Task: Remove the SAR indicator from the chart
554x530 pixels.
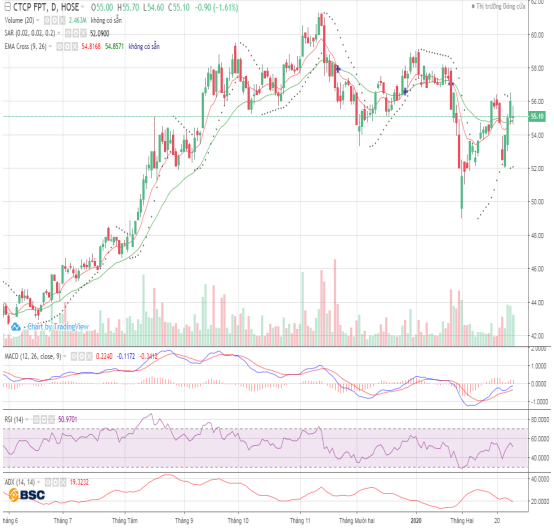Action: coord(83,33)
